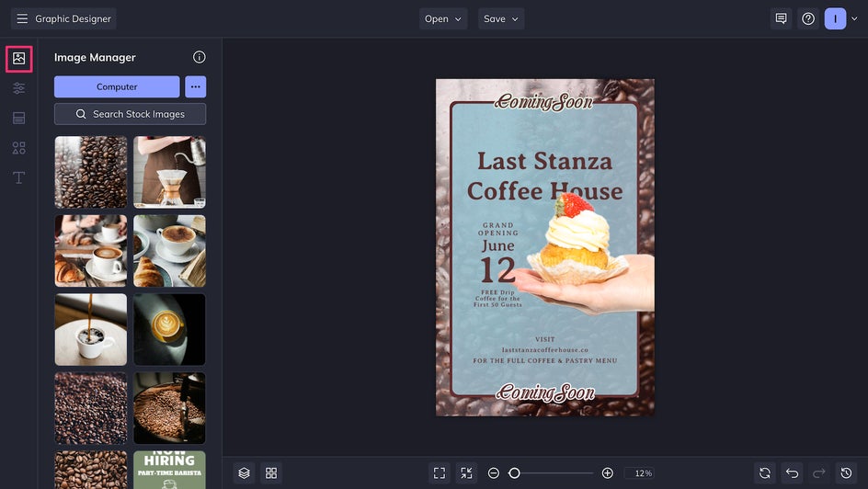Undo the last action
This screenshot has width=868, height=489.
[x=793, y=473]
